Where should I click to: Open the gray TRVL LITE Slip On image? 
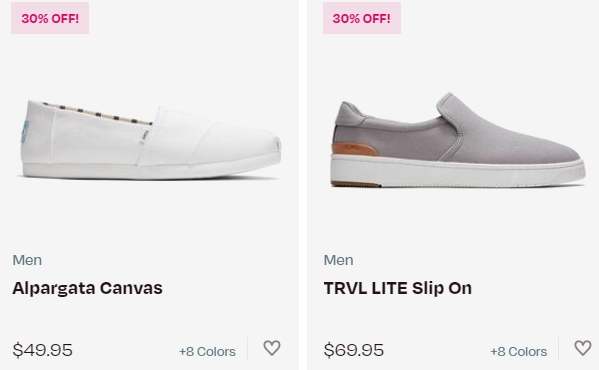point(458,140)
